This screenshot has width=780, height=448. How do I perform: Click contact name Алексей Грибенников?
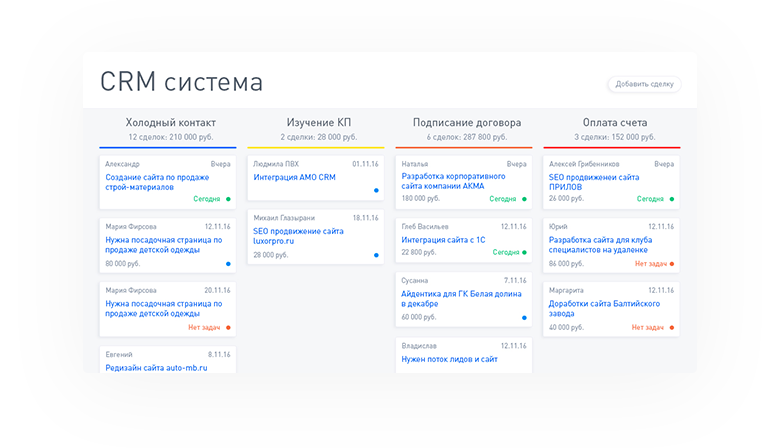click(584, 164)
